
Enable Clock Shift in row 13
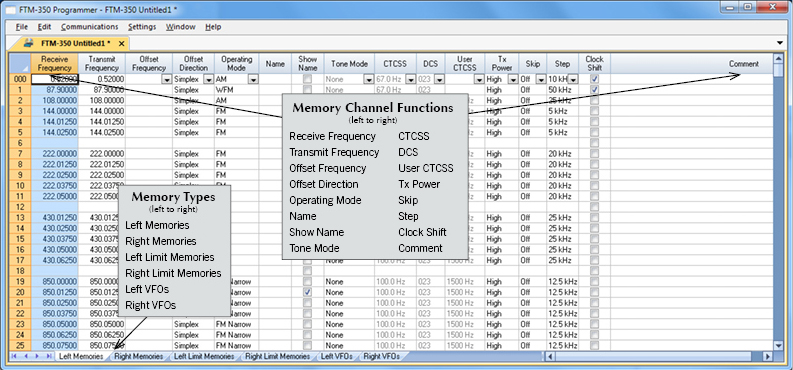click(x=595, y=217)
